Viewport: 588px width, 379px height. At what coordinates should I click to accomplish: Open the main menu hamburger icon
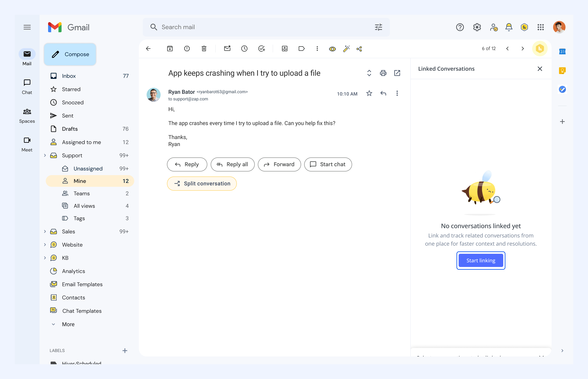(27, 27)
